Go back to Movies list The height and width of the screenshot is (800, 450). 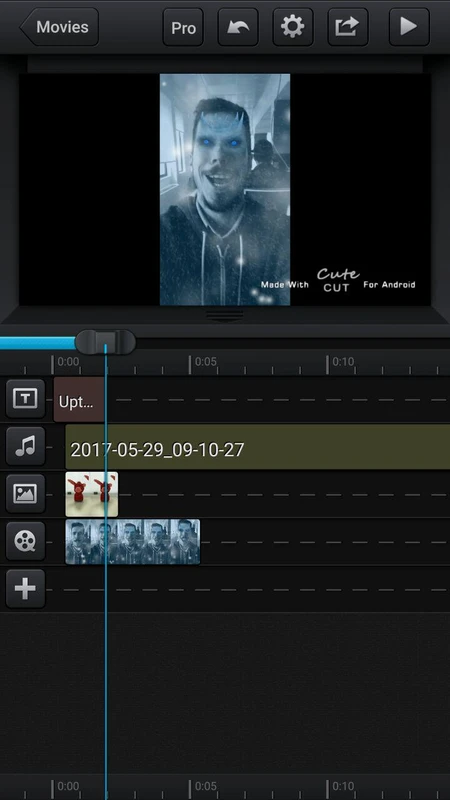pyautogui.click(x=59, y=27)
